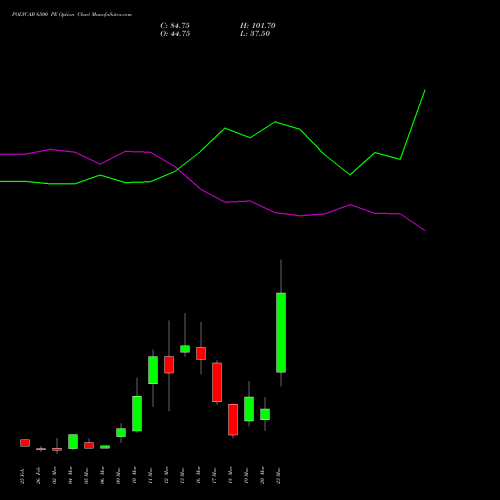Image resolution: width=500 pixels, height=500 pixels.
Task: Click the red candle for 17 Mar
Action: click(217, 382)
